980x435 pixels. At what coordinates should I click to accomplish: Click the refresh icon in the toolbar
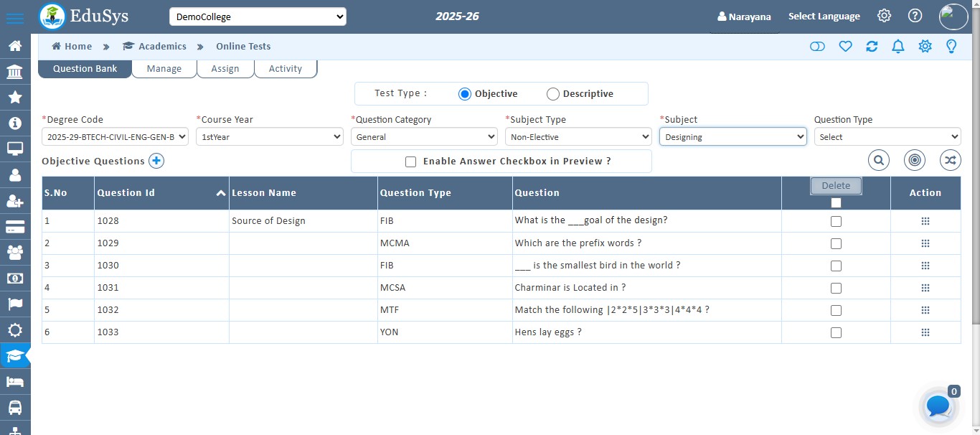click(x=872, y=46)
